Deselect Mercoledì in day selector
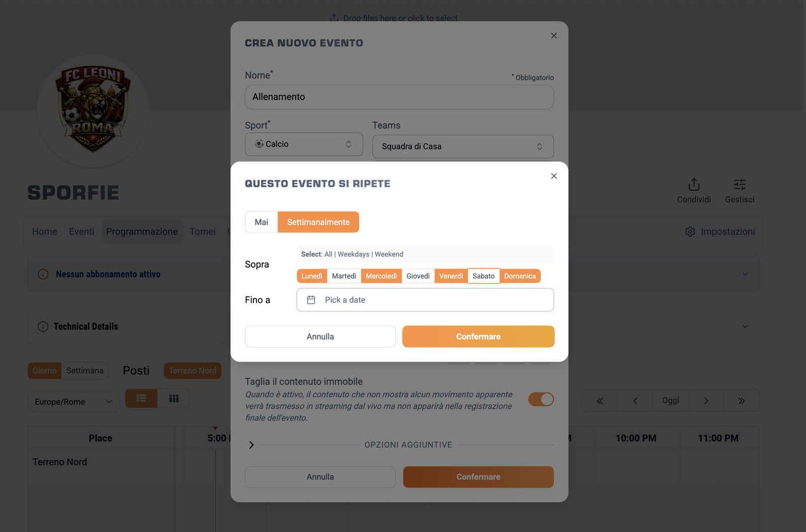Screen dimensions: 806x532 point(381,276)
